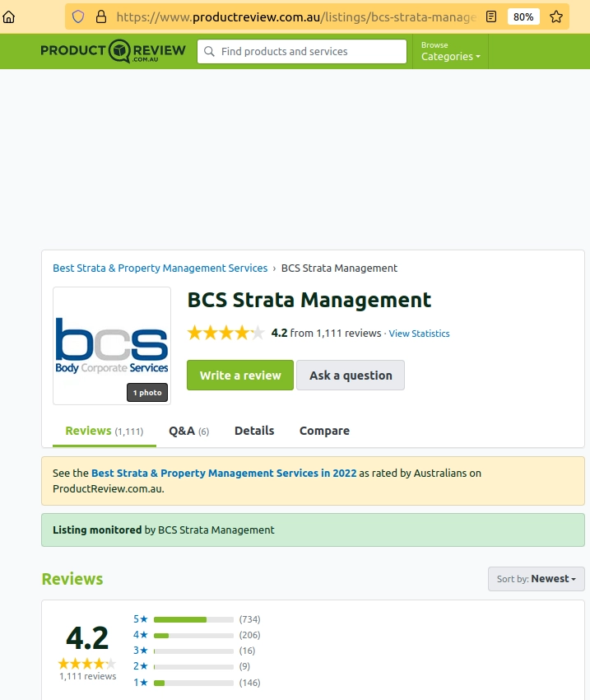
Task: Open Best Strata & Property Management Services breadcrumb
Action: click(x=160, y=268)
